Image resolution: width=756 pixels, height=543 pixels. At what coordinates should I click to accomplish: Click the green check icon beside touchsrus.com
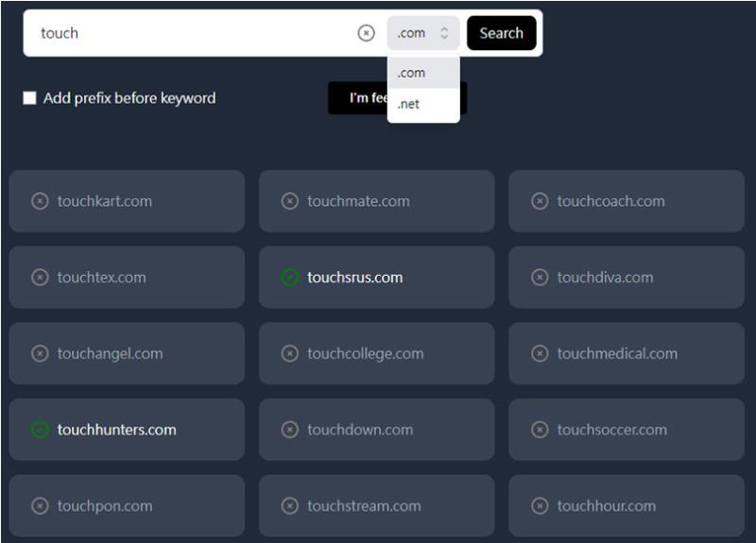tap(290, 278)
